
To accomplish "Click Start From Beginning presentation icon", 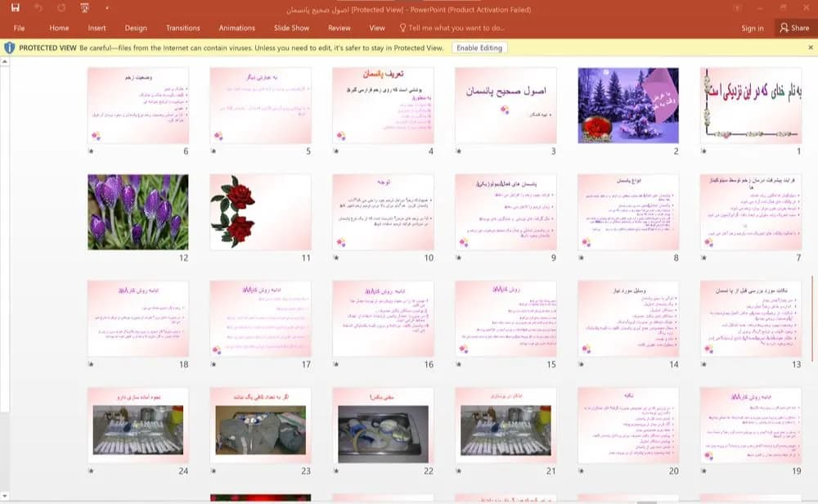I will (x=84, y=8).
